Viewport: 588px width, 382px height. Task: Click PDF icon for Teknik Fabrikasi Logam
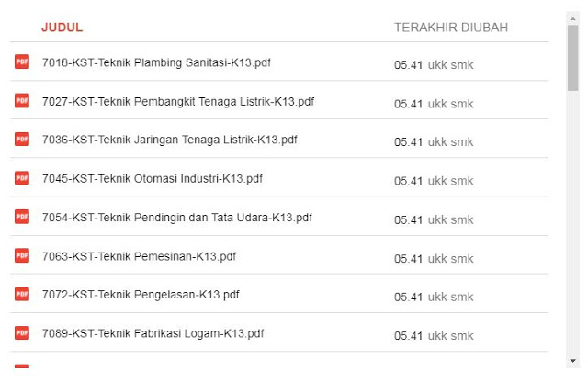pos(22,333)
